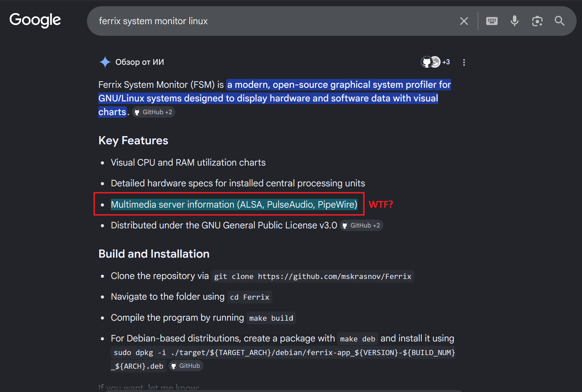Open the GitHub +2 source chip after "charts"
Viewport: 582px width, 392px height.
coord(154,112)
